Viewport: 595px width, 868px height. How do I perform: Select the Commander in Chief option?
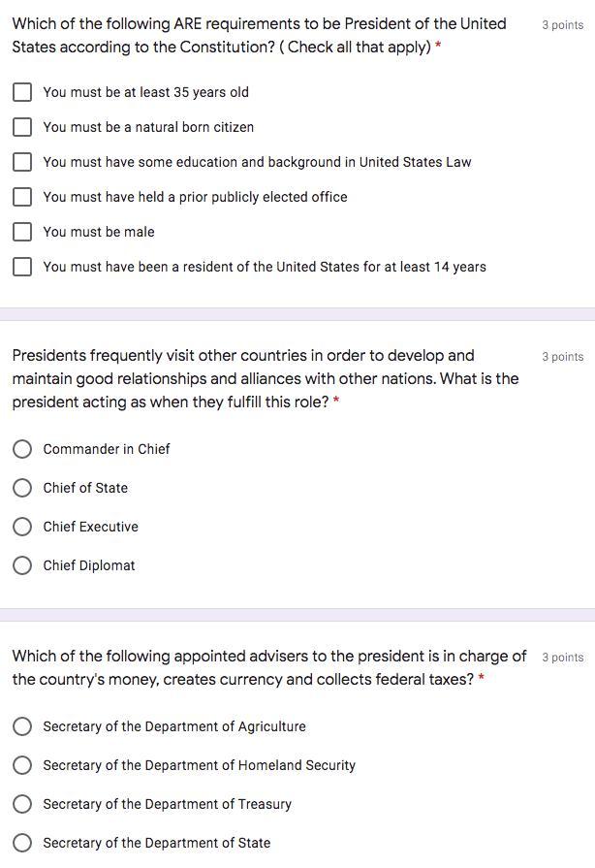pyautogui.click(x=22, y=449)
